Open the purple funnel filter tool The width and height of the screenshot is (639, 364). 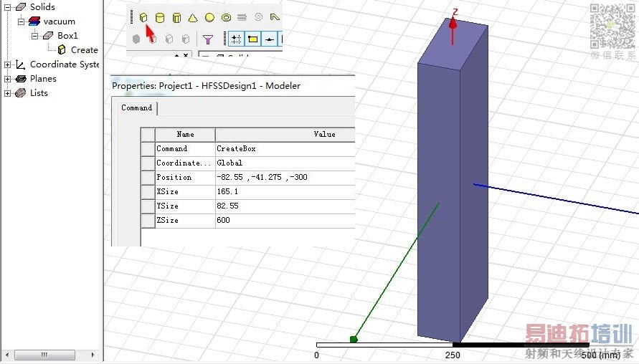(208, 39)
